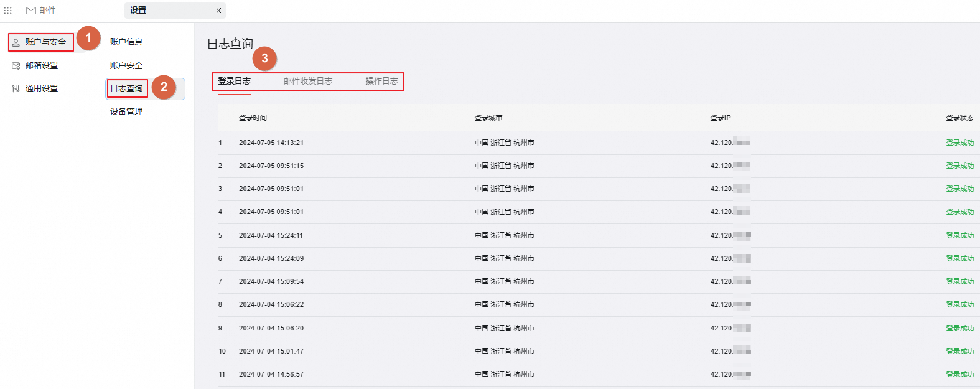Screen dimensions: 980x389
Task: Click the app grid launcher icon
Action: click(8, 11)
